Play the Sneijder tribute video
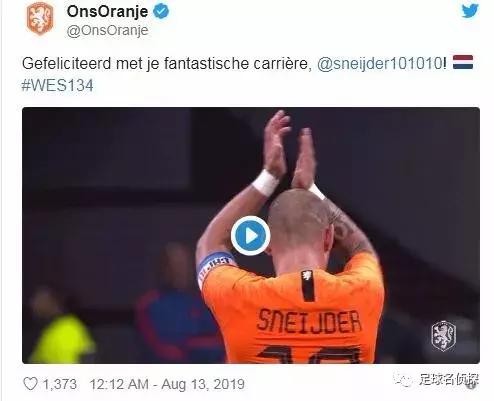The height and width of the screenshot is (401, 494). tap(250, 236)
